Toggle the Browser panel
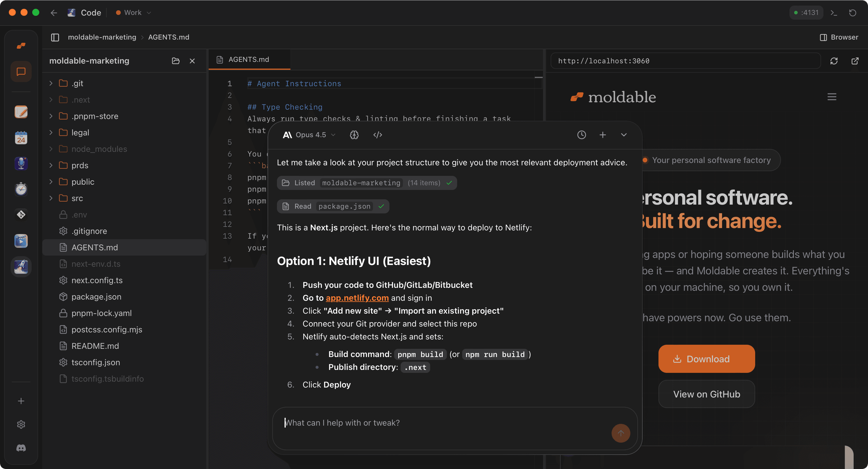This screenshot has width=868, height=469. click(840, 37)
